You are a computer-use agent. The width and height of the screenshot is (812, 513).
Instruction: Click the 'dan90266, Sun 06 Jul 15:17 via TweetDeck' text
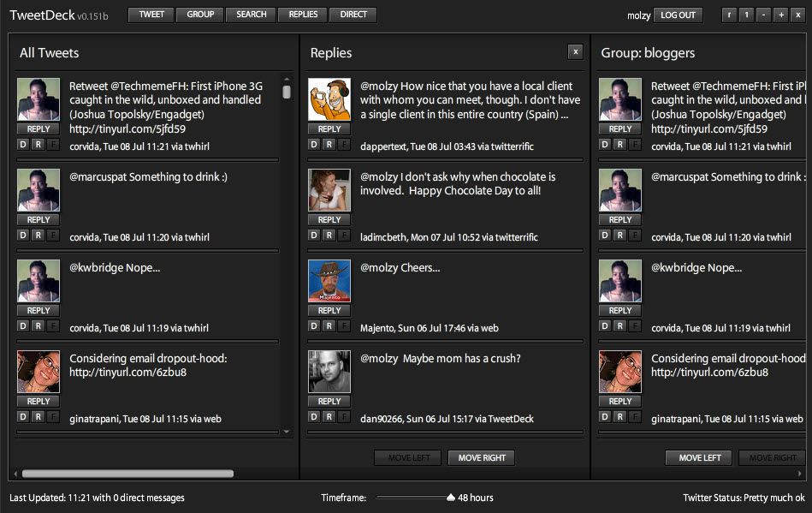click(447, 419)
